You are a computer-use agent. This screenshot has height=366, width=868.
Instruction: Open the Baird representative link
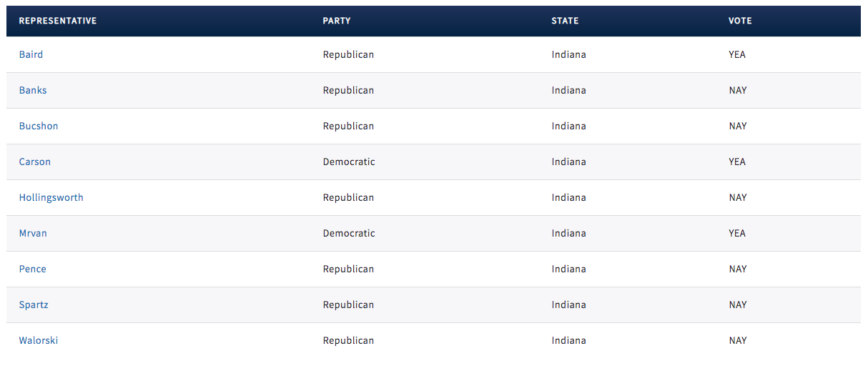[x=31, y=54]
